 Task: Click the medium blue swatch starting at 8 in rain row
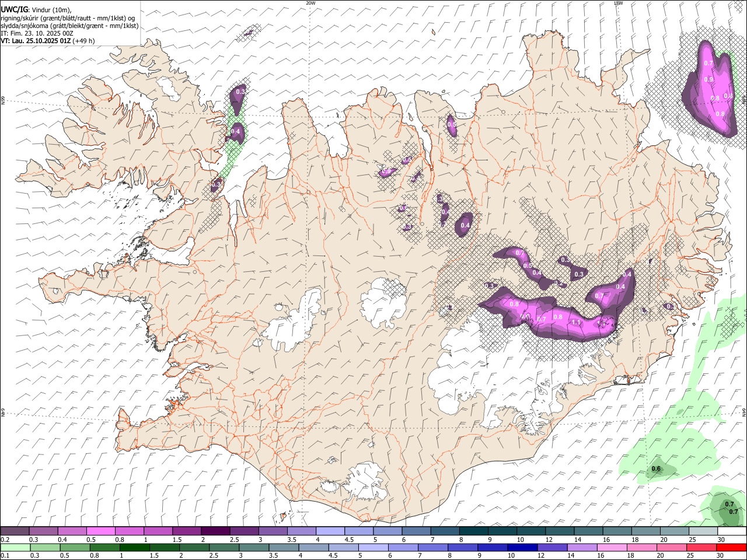(463, 547)
